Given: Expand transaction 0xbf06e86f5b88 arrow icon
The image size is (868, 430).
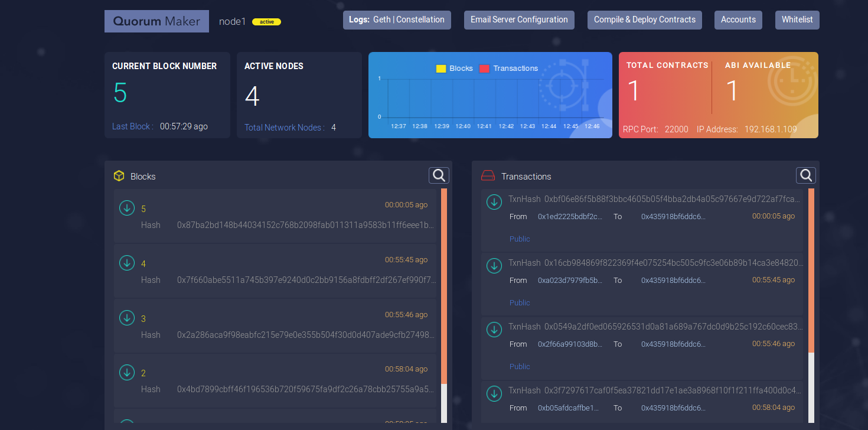Looking at the screenshot, I should 494,202.
